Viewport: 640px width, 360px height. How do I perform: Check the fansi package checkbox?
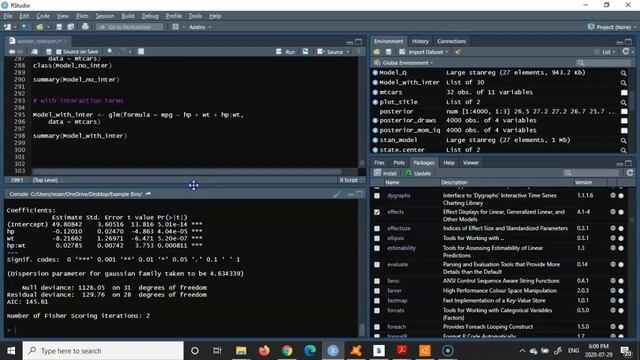pos(377,281)
